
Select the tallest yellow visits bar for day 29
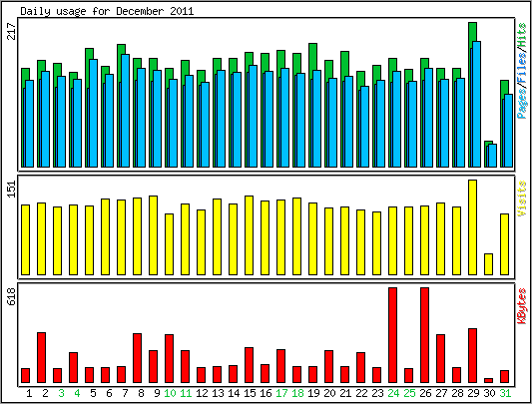point(473,227)
